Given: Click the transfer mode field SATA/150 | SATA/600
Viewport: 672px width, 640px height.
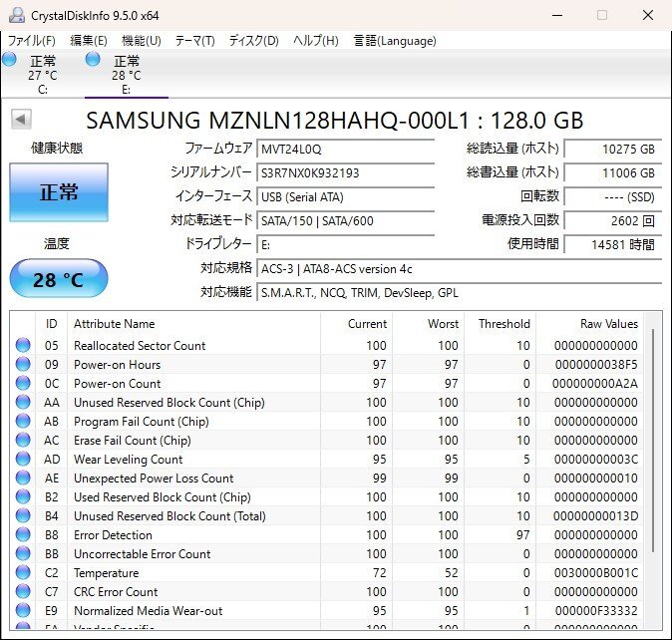Looking at the screenshot, I should 345,221.
